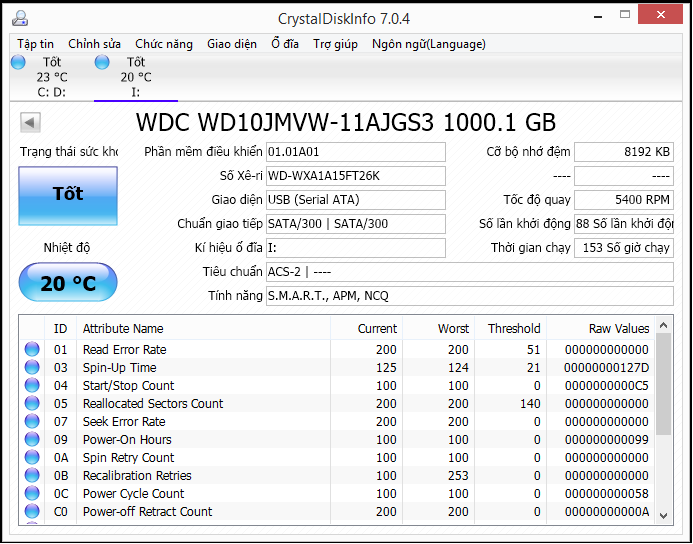
Task: Click threshold value 140 for Reallocated Sectors
Action: click(x=530, y=403)
